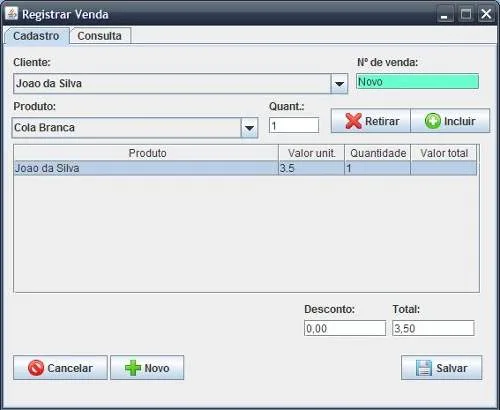Image resolution: width=500 pixels, height=410 pixels.
Task: Click inside the Quant. input field
Action: (294, 125)
